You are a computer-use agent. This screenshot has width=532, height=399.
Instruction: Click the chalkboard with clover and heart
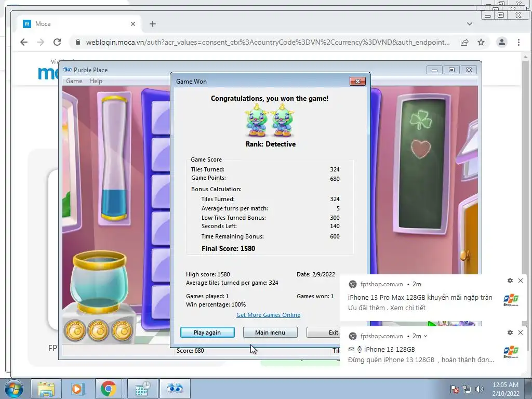pos(422,164)
